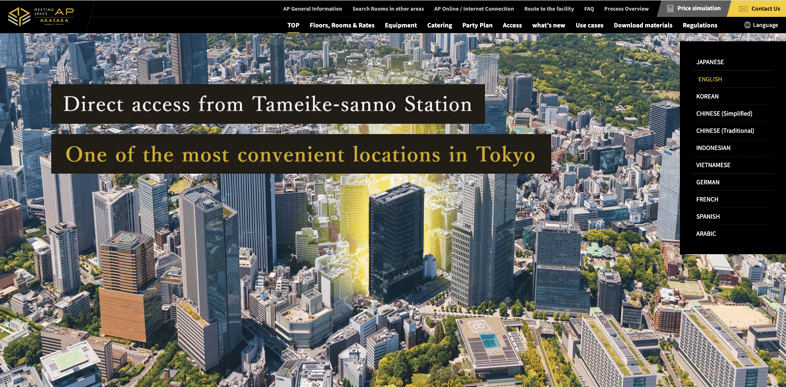Open Search Rooms in other areas
Viewport: 786px width, 387px height.
click(388, 9)
